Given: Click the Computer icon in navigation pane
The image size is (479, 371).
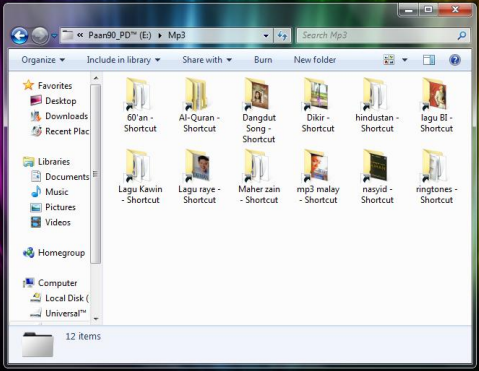Looking at the screenshot, I should pyautogui.click(x=29, y=283).
